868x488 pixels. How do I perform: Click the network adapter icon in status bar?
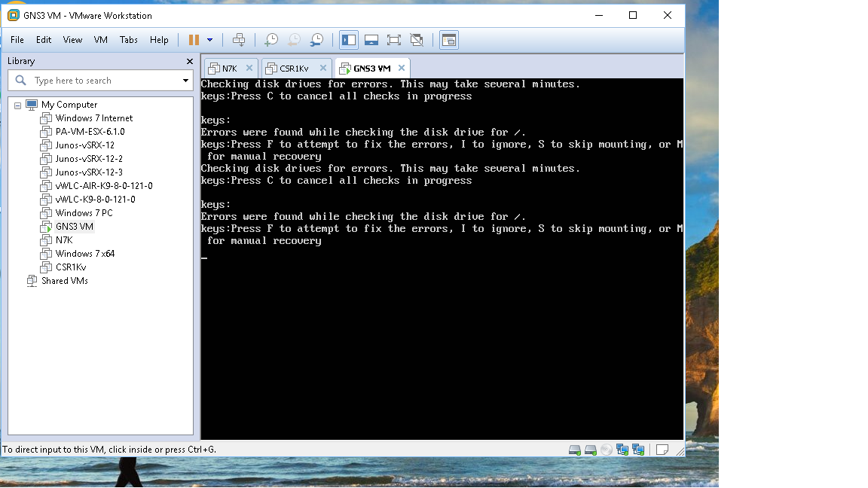[622, 449]
